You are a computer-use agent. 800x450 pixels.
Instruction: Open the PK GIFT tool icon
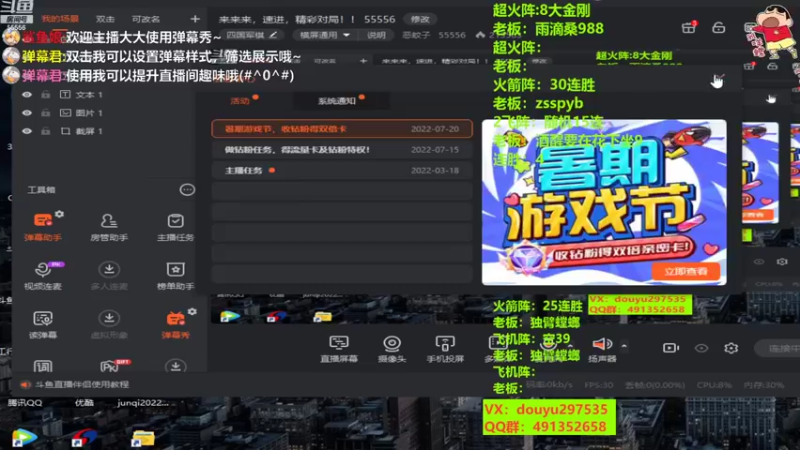pos(110,365)
